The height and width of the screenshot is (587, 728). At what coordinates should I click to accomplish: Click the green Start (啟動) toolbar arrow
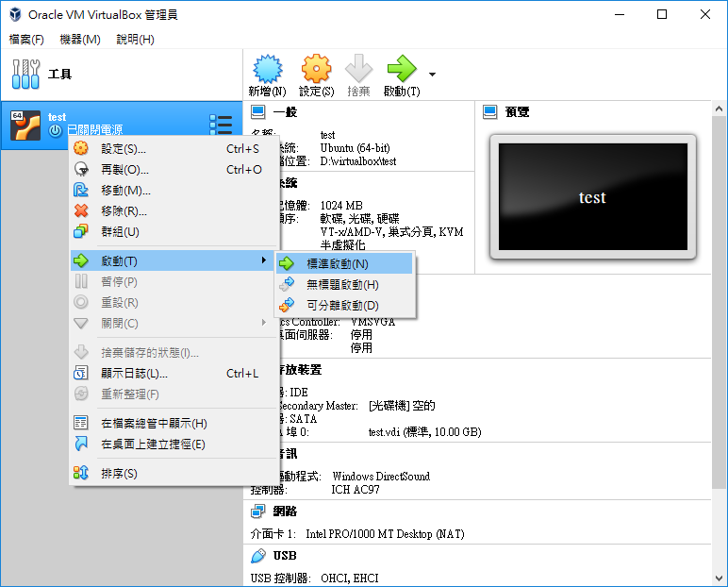pos(402,69)
